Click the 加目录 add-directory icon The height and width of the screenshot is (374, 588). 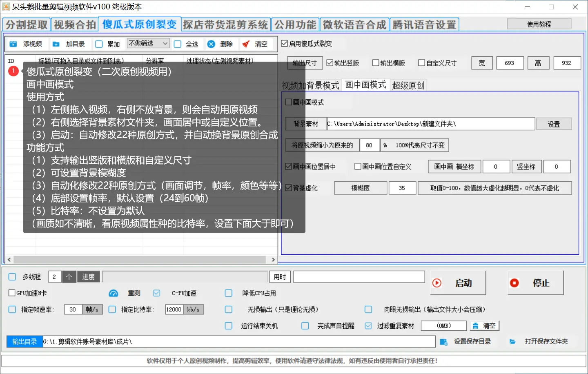pos(56,44)
